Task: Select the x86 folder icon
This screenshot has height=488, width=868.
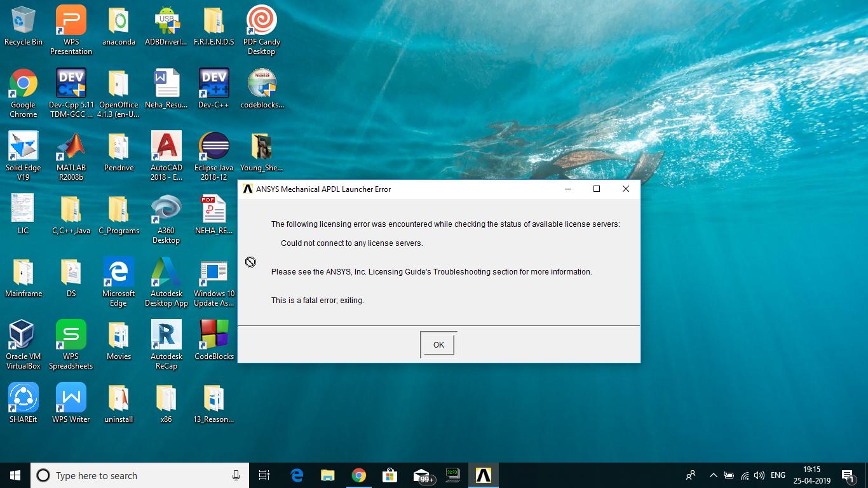Action: 166,403
